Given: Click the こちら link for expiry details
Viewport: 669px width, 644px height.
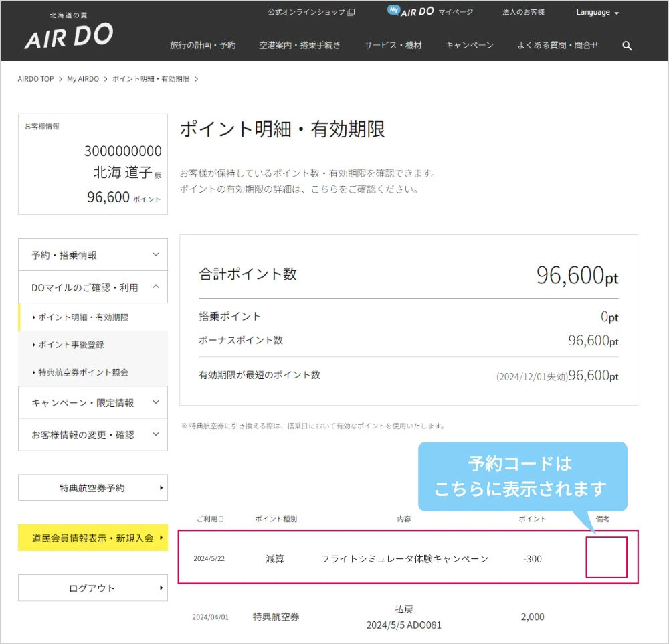Looking at the screenshot, I should pos(324,189).
